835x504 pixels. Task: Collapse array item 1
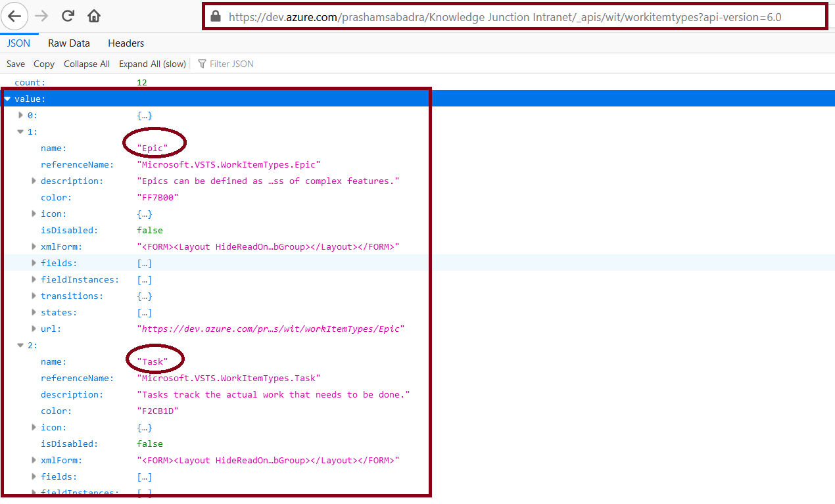click(x=21, y=131)
